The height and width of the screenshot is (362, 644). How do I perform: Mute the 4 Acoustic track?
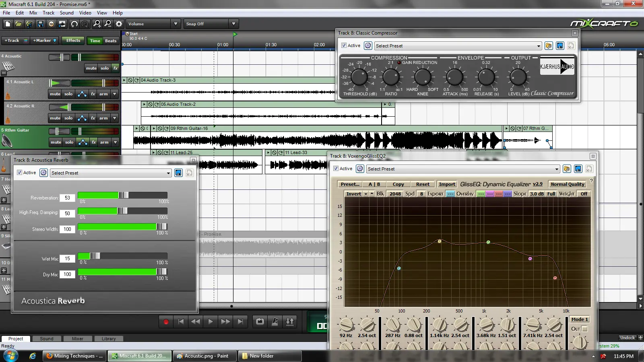coord(91,68)
